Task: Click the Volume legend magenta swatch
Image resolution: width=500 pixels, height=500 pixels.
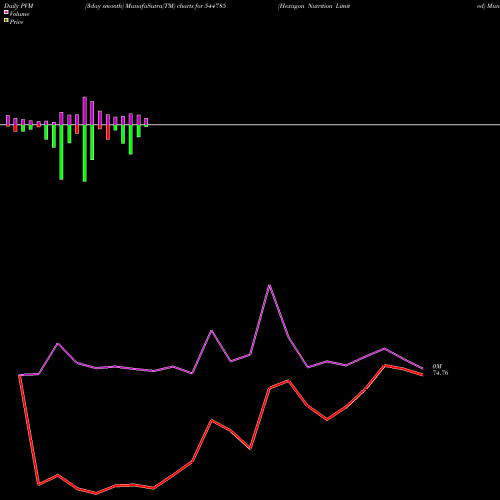Action: [x=6, y=12]
